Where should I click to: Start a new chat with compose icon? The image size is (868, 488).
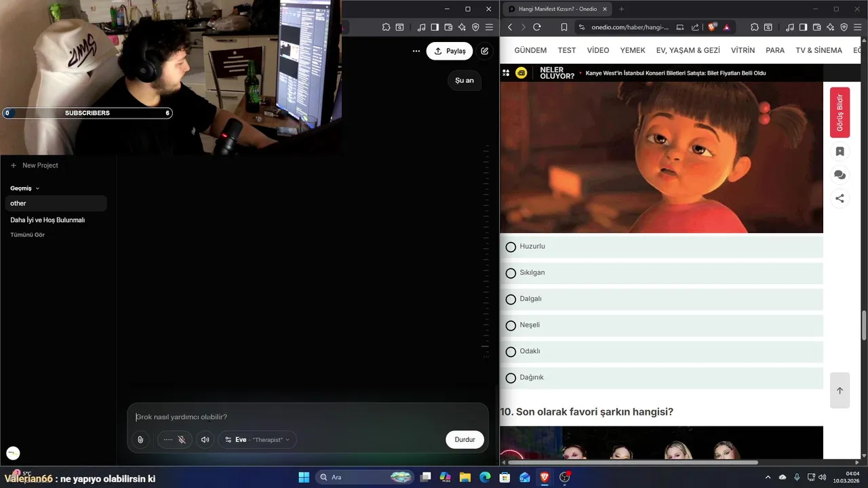[x=485, y=51]
